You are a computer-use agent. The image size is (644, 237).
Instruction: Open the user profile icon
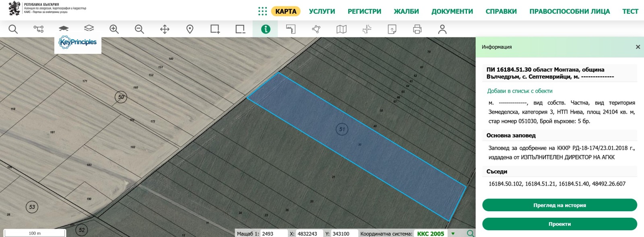pyautogui.click(x=442, y=29)
